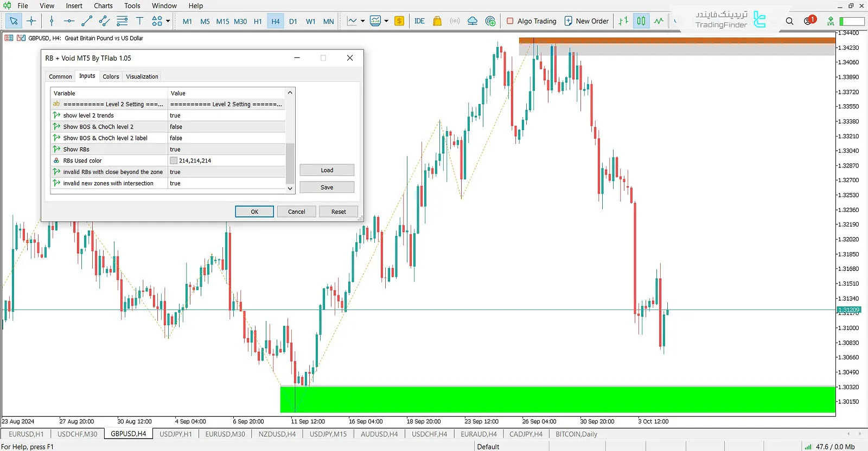
Task: Open the Charts menu
Action: coord(103,6)
